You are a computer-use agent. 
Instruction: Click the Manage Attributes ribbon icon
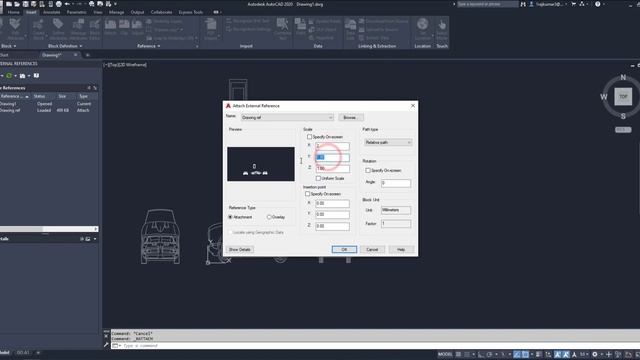click(x=78, y=29)
